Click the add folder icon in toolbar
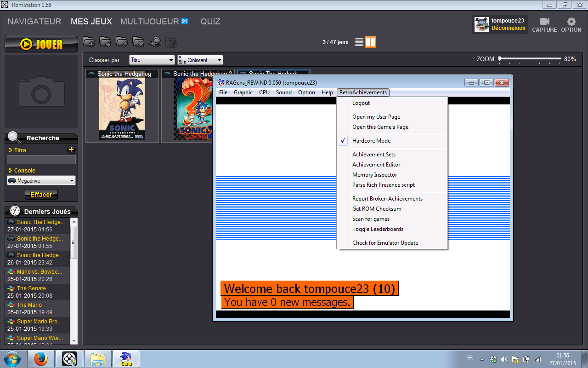588x368 pixels. point(89,42)
